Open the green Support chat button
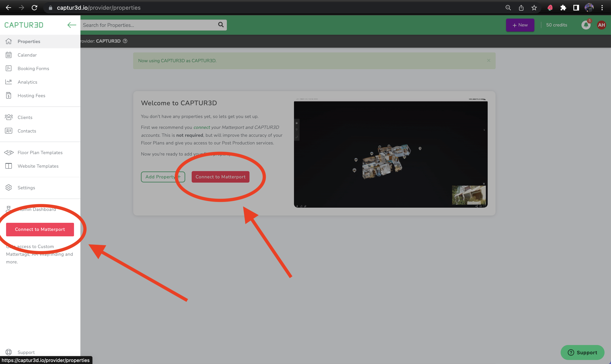This screenshot has height=364, width=611. coord(582,352)
